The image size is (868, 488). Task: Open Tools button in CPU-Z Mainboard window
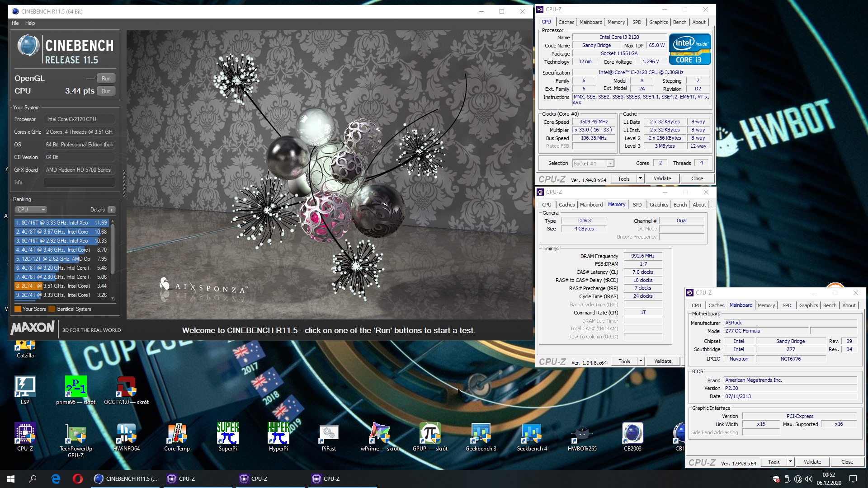pos(774,462)
